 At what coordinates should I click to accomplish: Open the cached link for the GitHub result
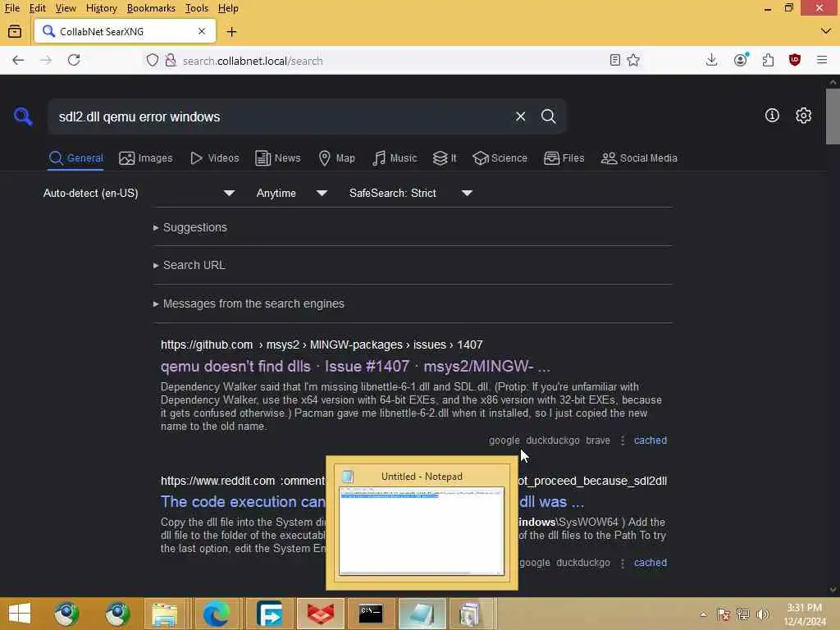(651, 441)
